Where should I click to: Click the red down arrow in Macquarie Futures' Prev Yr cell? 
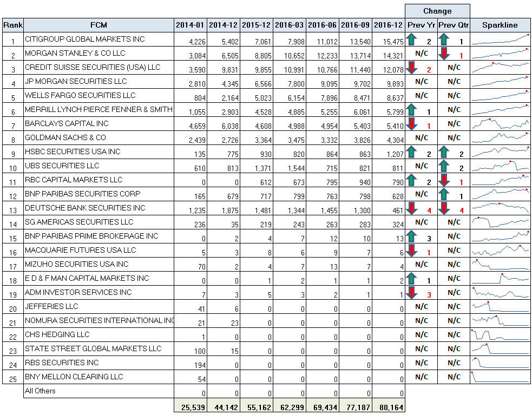[411, 251]
